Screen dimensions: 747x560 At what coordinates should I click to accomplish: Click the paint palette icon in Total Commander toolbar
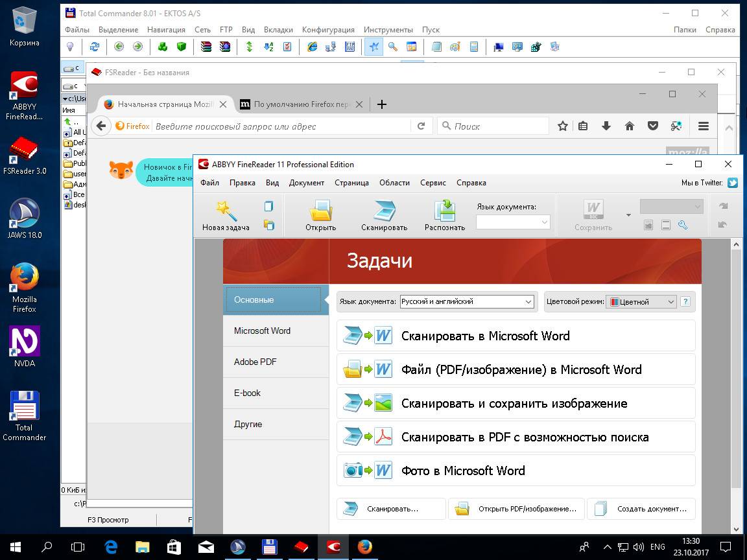455,47
